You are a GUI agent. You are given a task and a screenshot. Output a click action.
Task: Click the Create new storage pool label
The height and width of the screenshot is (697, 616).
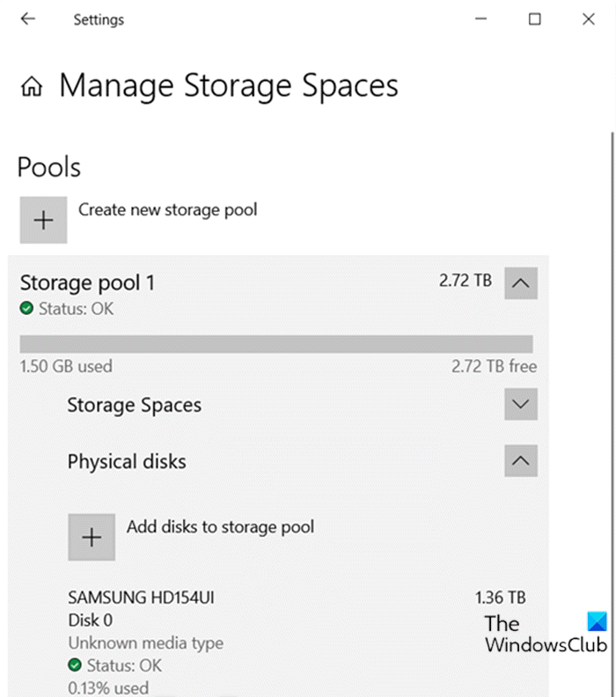pyautogui.click(x=167, y=210)
